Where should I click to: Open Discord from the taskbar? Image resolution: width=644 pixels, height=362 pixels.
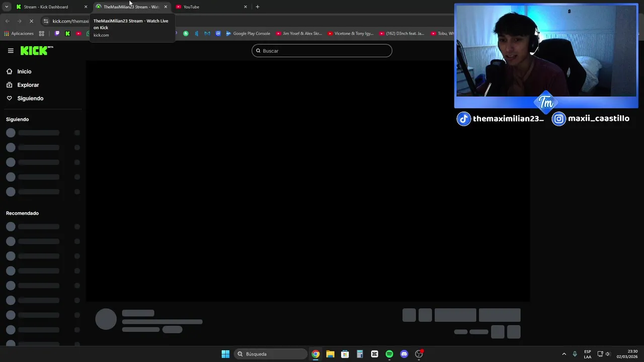[x=404, y=354]
